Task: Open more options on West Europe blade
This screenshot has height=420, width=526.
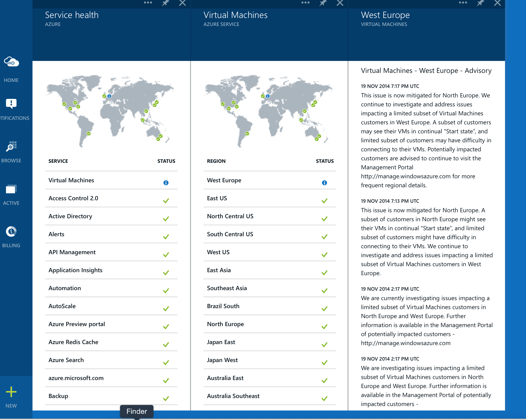Action: coord(463,3)
